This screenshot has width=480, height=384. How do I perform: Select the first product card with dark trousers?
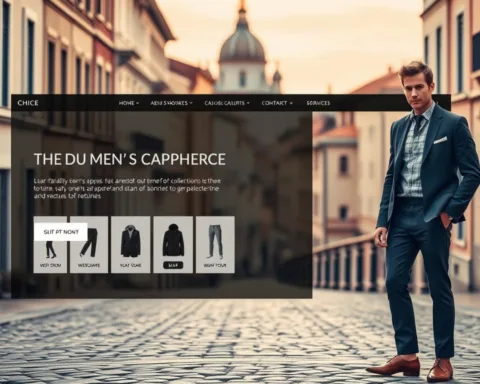pyautogui.click(x=50, y=244)
